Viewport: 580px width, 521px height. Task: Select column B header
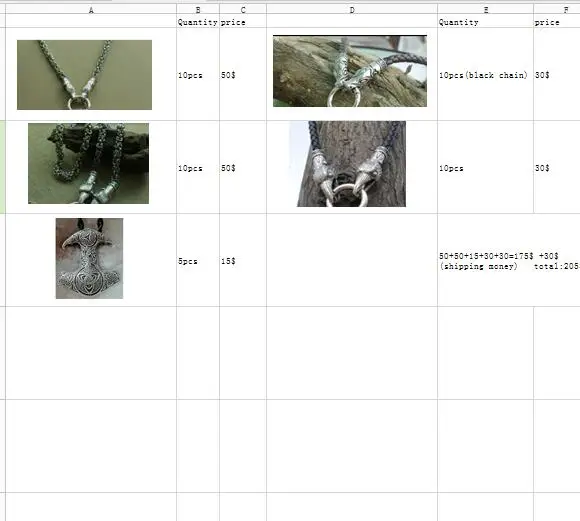198,10
